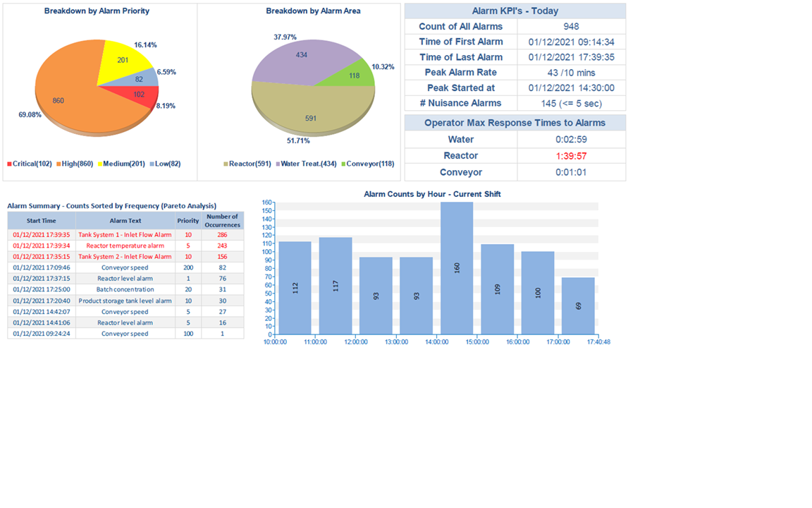Click the yellow Medium legend swatch
812x508 pixels.
(x=99, y=164)
